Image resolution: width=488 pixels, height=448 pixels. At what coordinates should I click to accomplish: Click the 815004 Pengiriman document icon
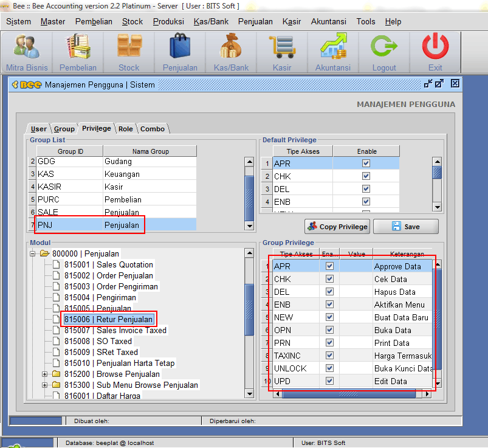[x=56, y=297]
